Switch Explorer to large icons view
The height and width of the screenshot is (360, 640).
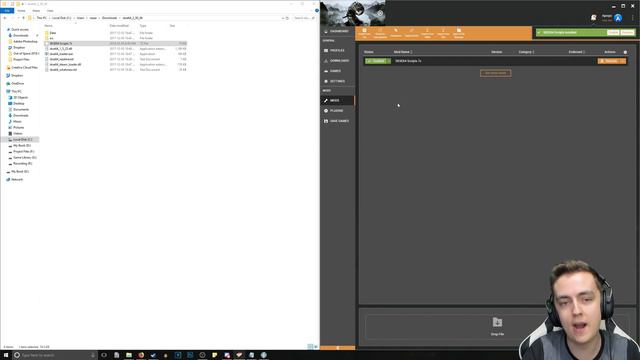click(x=316, y=347)
